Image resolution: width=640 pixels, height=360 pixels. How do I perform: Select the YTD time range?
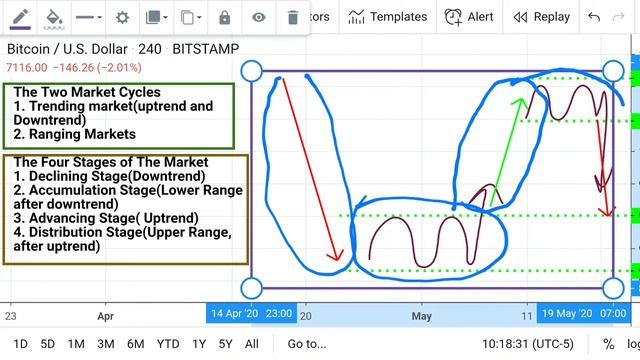(x=168, y=344)
